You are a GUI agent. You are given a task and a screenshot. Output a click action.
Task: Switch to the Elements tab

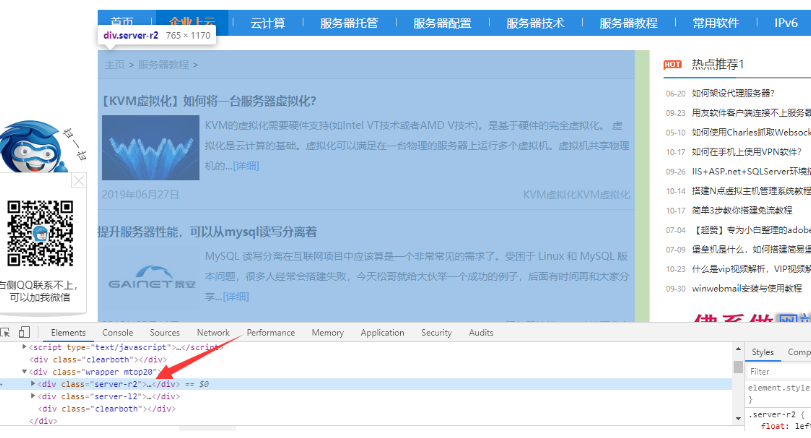point(68,333)
